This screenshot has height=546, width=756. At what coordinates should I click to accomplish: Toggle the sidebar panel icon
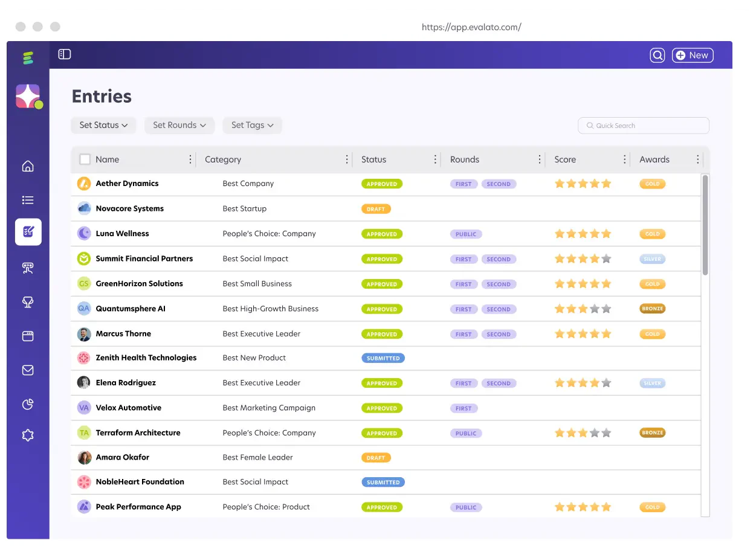(x=65, y=54)
